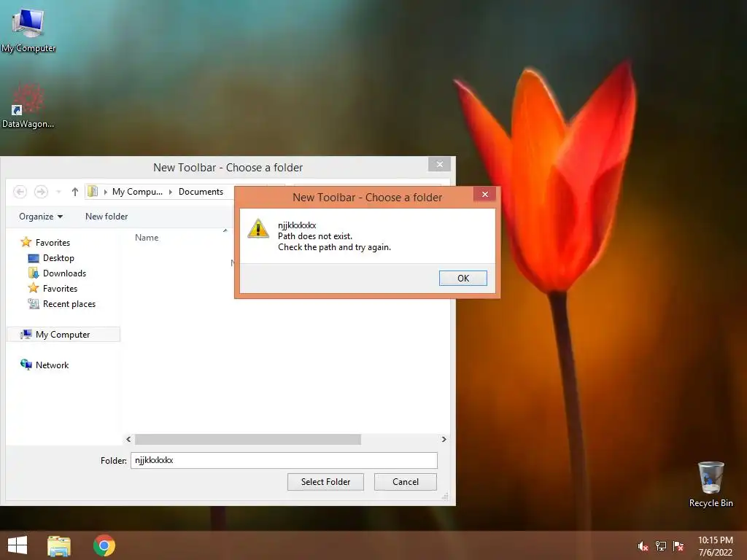Click the horizontal scrollbar thumb
Viewport: 747px width, 560px height.
tap(248, 439)
